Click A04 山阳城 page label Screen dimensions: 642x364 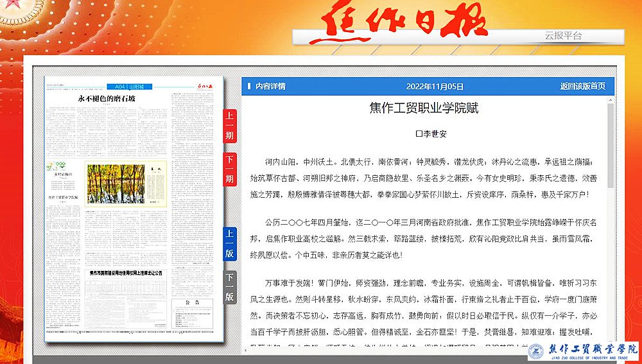tap(130, 87)
